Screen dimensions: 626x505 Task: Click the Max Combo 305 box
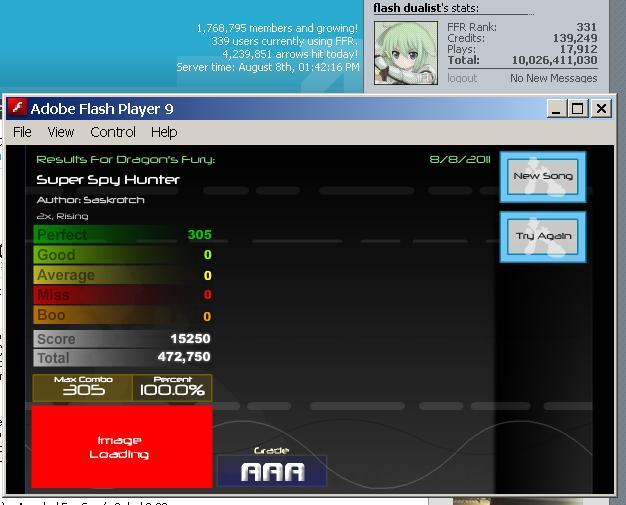(x=83, y=387)
